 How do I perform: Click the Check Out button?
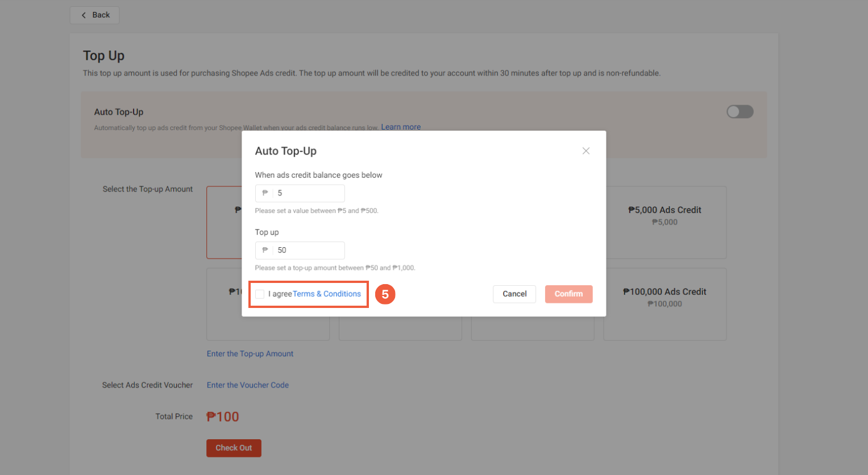click(234, 448)
